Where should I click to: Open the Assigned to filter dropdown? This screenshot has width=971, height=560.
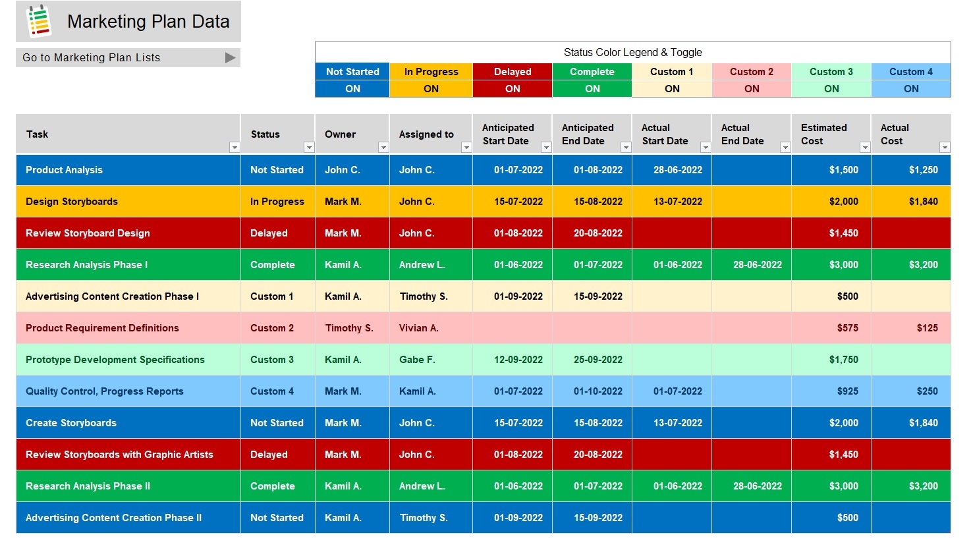click(x=467, y=147)
